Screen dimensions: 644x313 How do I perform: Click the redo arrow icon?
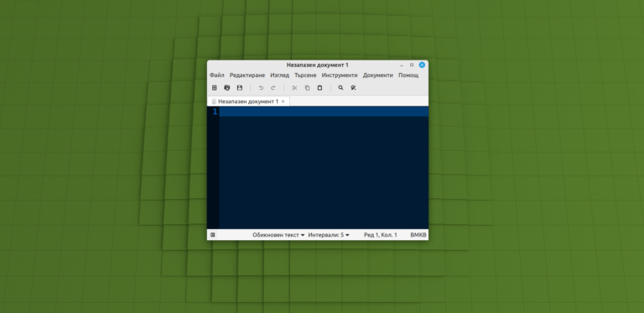click(273, 88)
